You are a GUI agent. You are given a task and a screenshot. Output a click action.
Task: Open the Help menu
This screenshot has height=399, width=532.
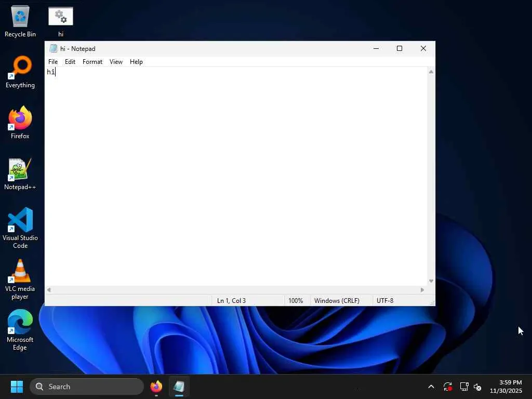[136, 62]
